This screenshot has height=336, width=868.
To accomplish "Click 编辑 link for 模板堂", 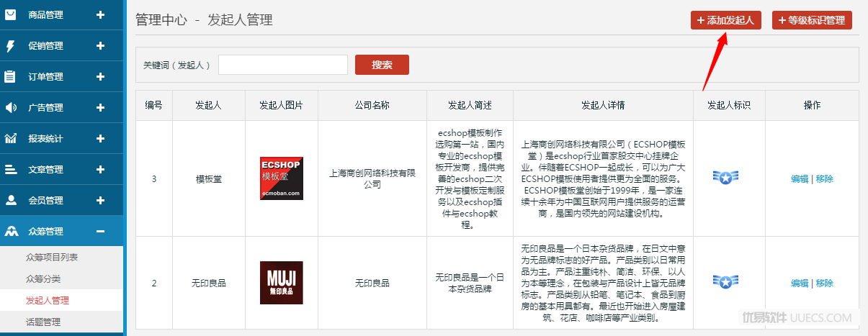I will pyautogui.click(x=800, y=179).
